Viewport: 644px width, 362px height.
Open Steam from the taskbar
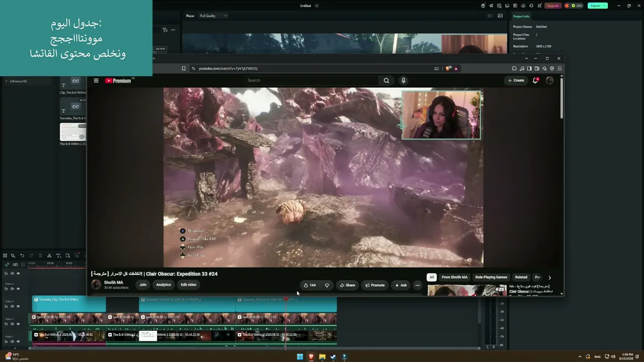click(333, 357)
